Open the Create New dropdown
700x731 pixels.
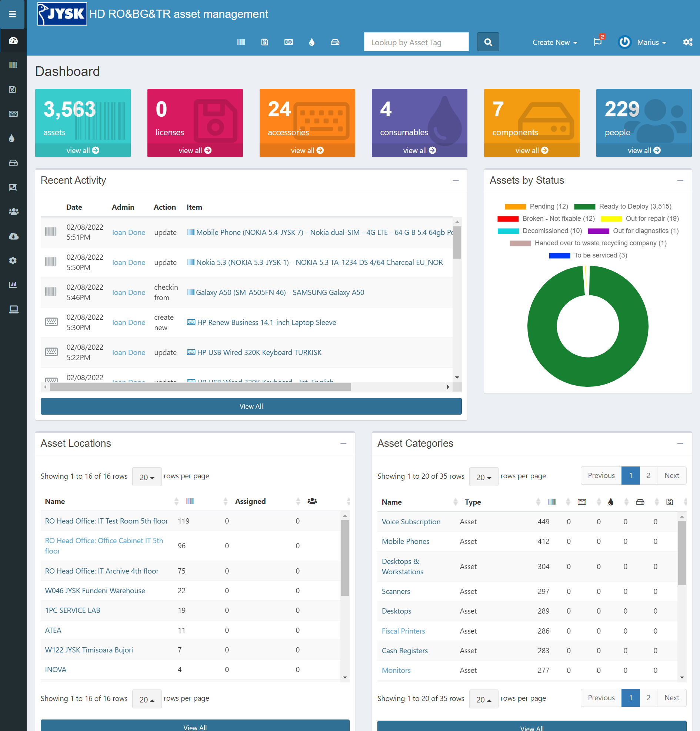point(554,42)
